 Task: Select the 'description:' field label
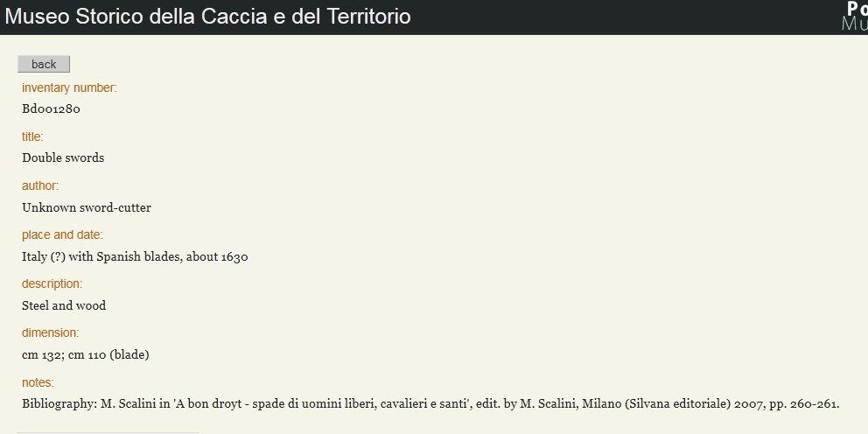pyautogui.click(x=52, y=284)
